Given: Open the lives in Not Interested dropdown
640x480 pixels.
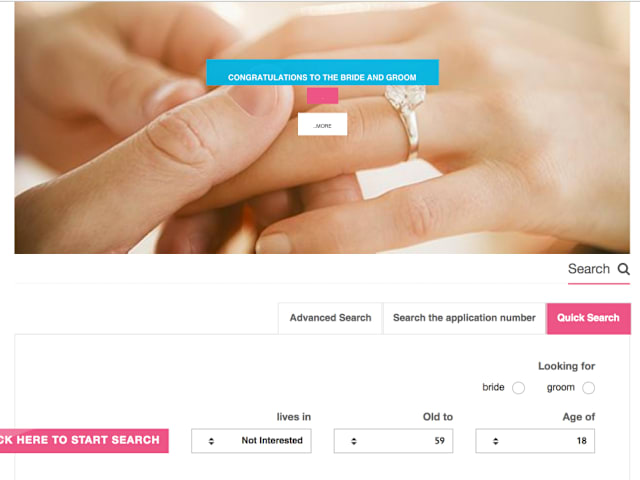Looking at the screenshot, I should pos(251,441).
